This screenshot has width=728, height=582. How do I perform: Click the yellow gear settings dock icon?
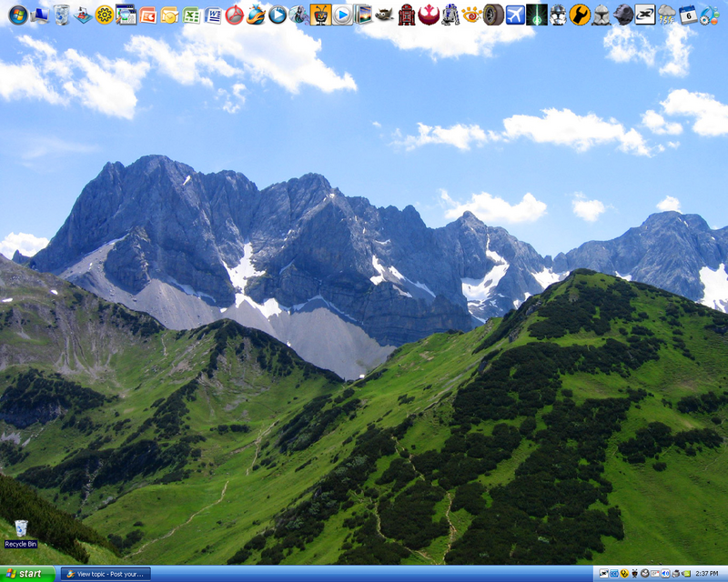(x=105, y=15)
